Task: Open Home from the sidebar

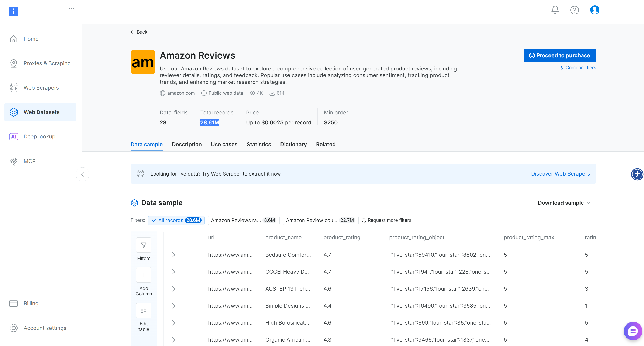Action: (x=31, y=39)
